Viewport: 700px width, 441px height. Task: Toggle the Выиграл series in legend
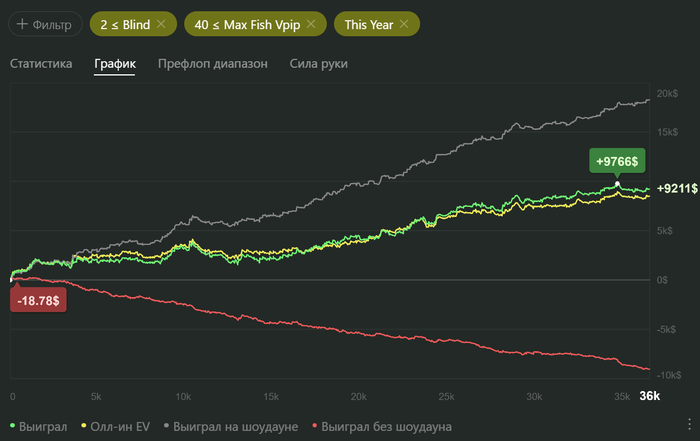(44, 427)
